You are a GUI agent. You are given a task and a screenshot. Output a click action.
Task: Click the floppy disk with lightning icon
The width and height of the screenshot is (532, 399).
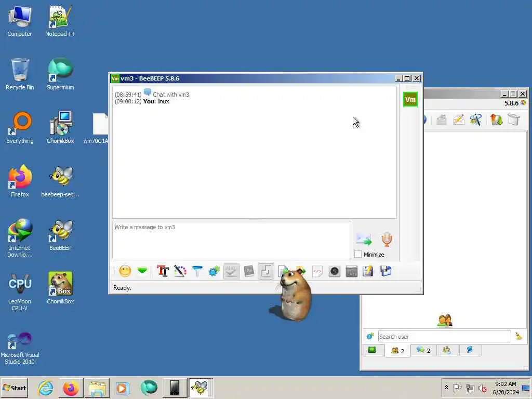tap(368, 271)
